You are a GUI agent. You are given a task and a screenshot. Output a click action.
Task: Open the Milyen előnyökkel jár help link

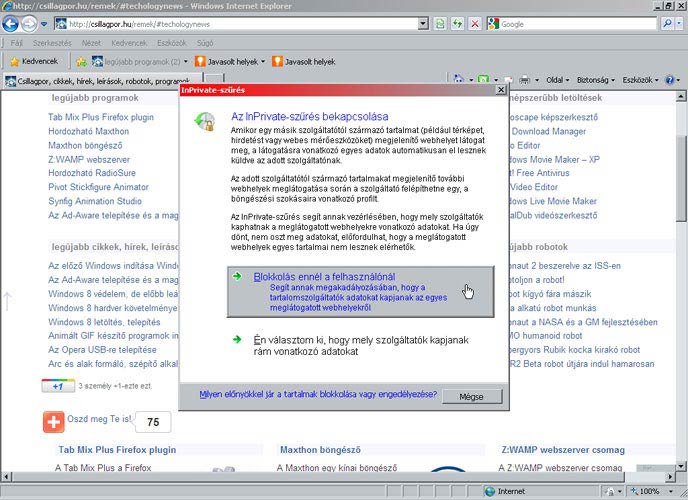click(318, 394)
